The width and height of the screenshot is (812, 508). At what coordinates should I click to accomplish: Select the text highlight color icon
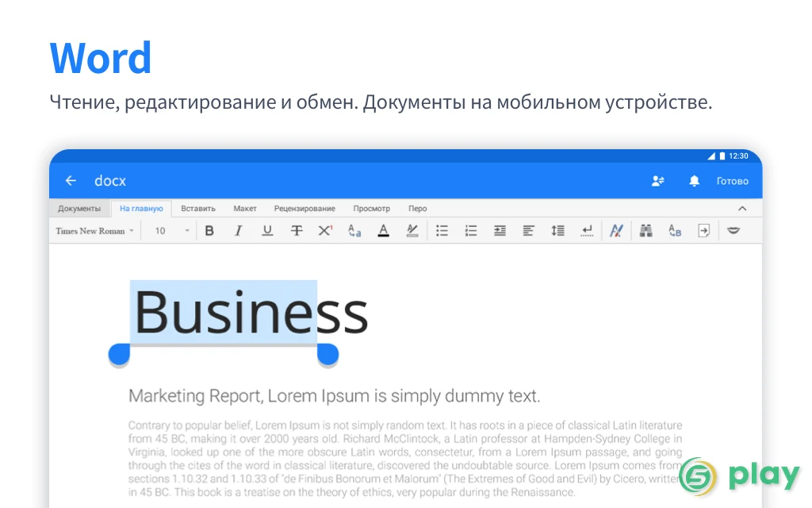[412, 231]
